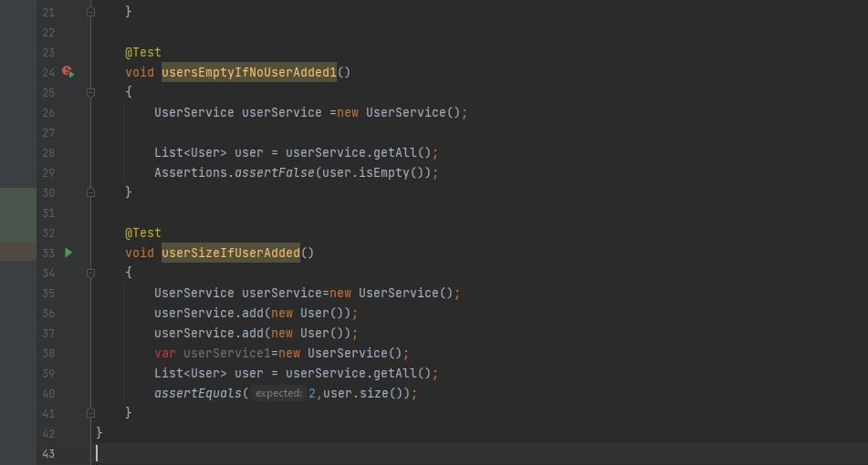Click line number 43 in the gutter

point(48,454)
